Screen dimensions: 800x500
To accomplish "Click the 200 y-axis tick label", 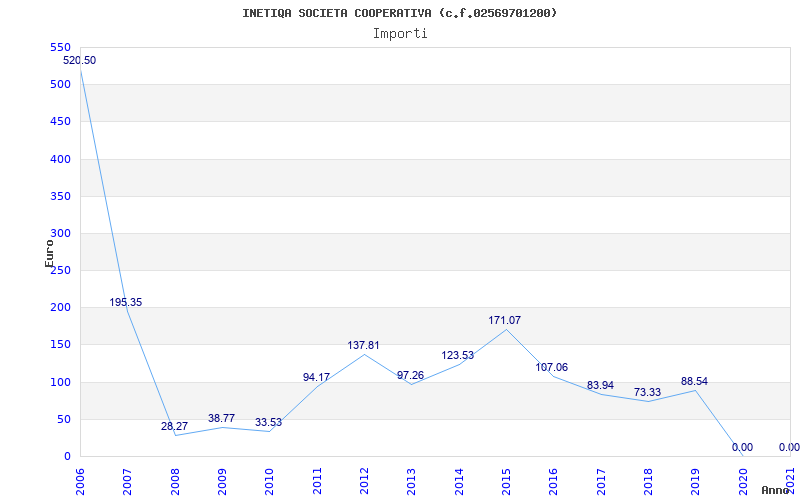I will [x=60, y=308].
